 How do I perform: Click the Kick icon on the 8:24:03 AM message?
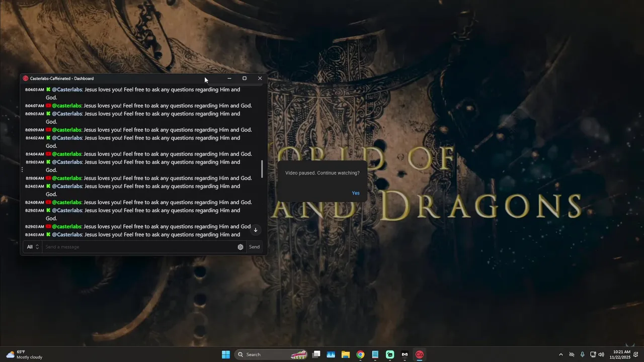[48, 186]
